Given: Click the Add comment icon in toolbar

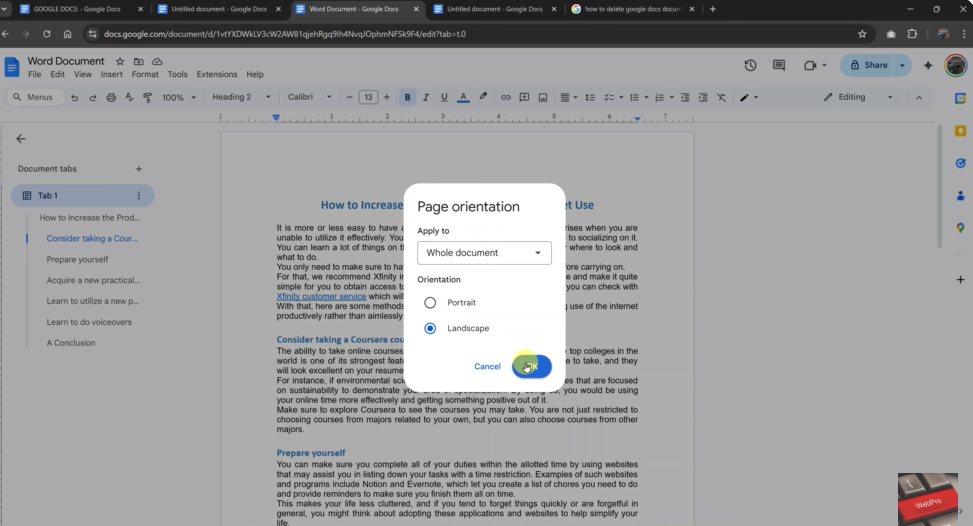Looking at the screenshot, I should (x=524, y=97).
